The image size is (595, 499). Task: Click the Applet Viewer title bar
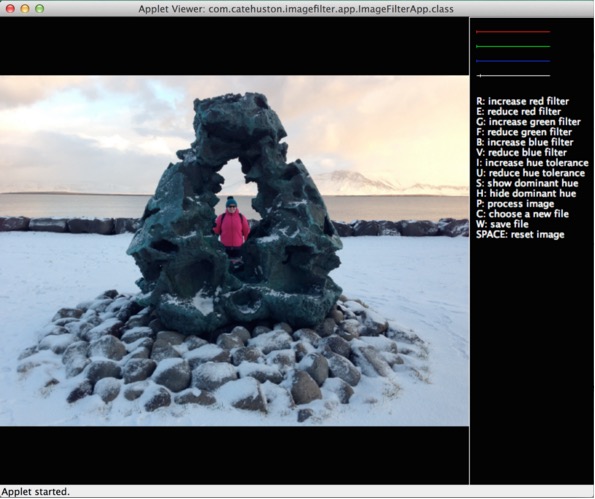tap(297, 9)
